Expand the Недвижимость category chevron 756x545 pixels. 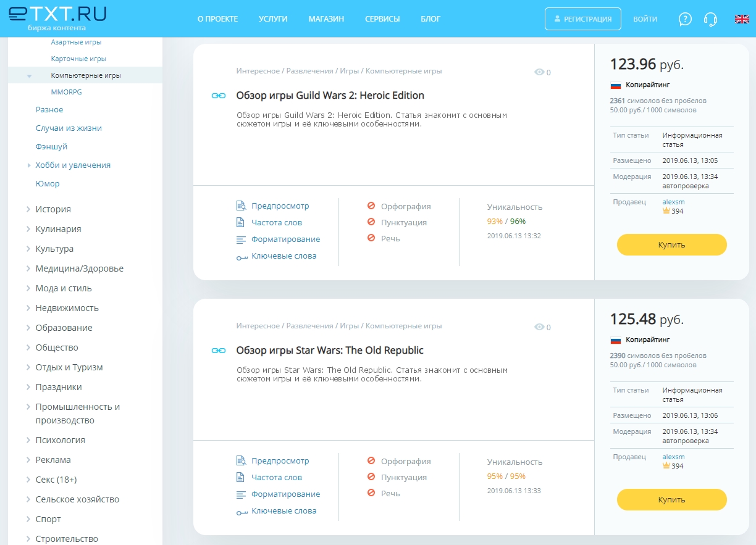tap(28, 308)
